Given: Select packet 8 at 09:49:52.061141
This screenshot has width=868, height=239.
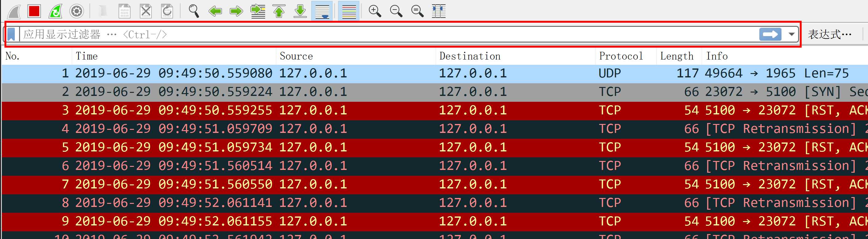Looking at the screenshot, I should click(x=435, y=203).
